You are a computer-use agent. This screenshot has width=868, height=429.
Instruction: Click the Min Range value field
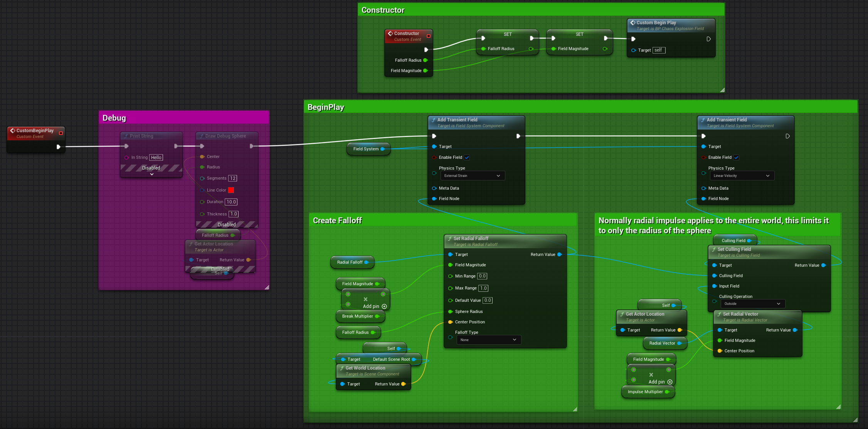482,276
